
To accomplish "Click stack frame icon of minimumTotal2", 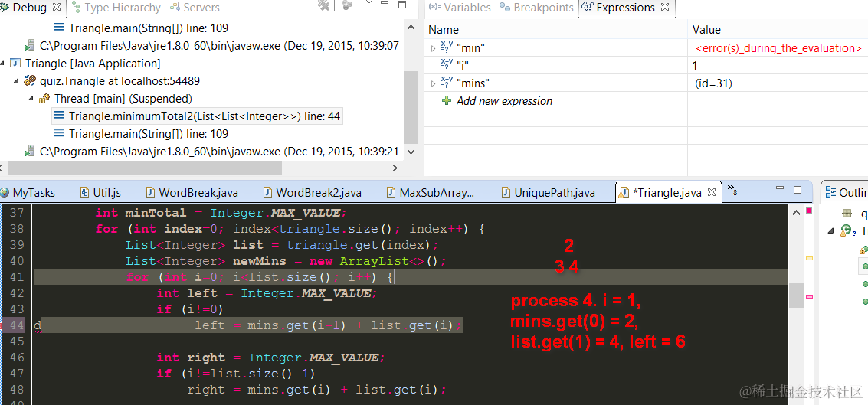I will pyautogui.click(x=59, y=116).
